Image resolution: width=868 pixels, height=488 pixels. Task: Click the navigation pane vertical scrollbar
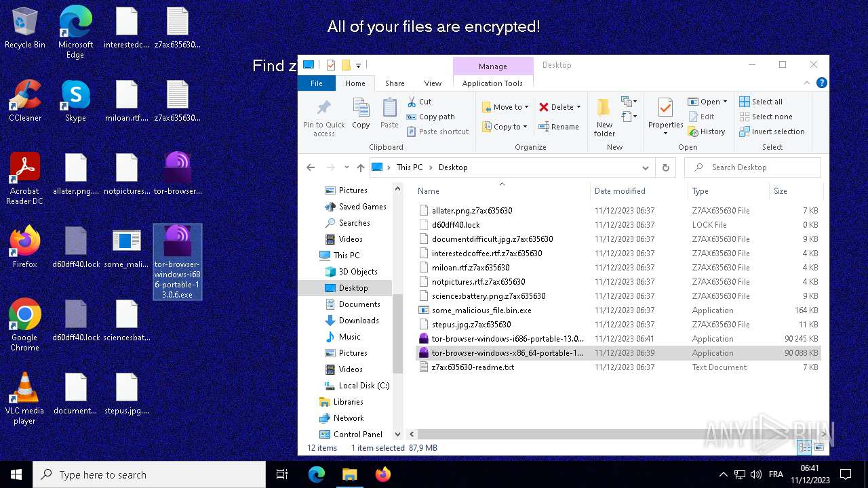398,333
